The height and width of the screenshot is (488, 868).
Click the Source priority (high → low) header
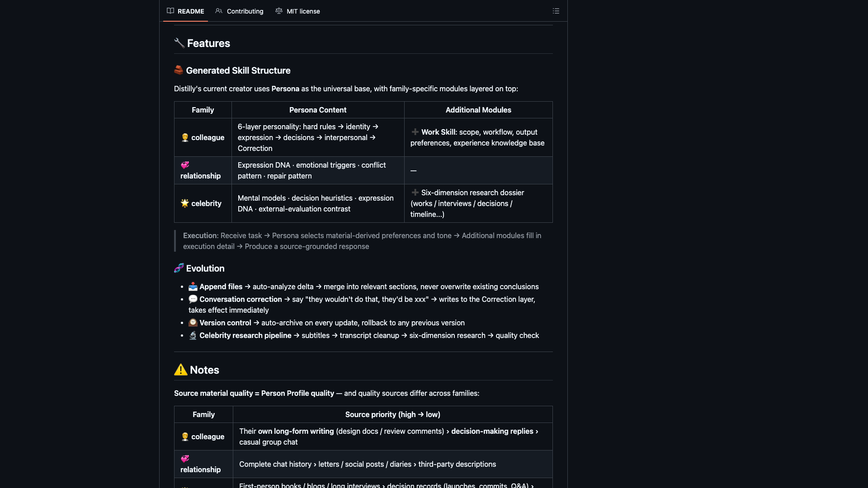point(393,414)
